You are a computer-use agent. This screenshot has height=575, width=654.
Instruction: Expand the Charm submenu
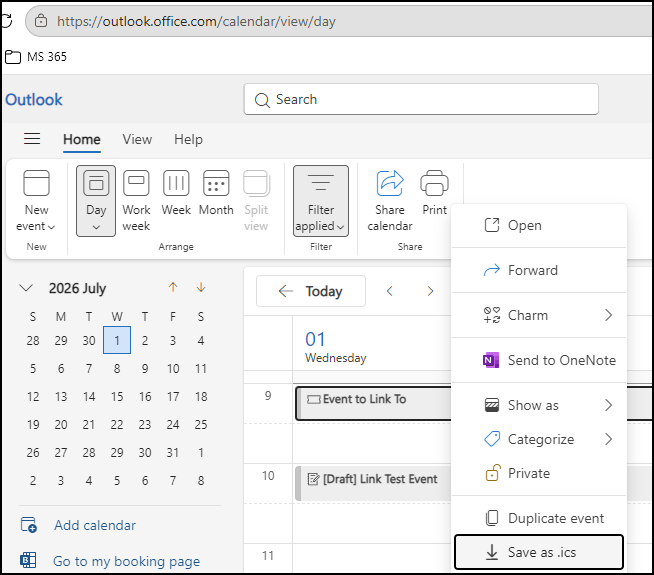(539, 315)
